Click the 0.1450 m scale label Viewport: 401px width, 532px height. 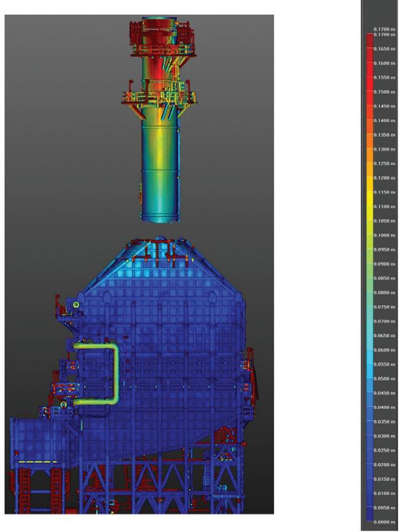[x=384, y=106]
